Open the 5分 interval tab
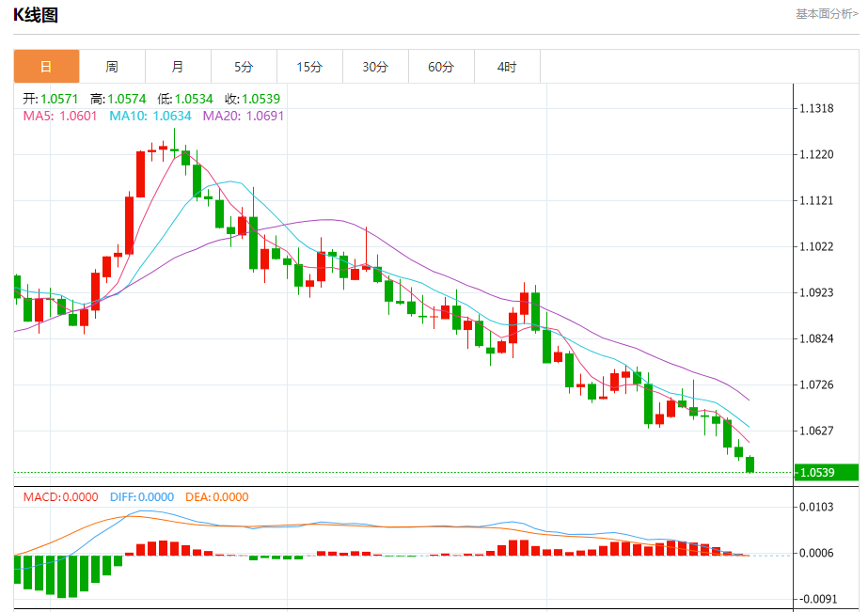 [244, 67]
